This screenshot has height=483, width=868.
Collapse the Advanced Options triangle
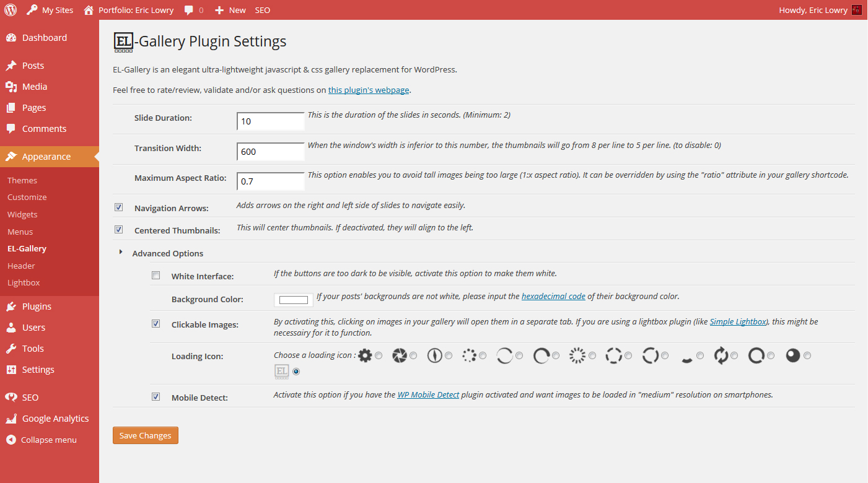coord(121,252)
